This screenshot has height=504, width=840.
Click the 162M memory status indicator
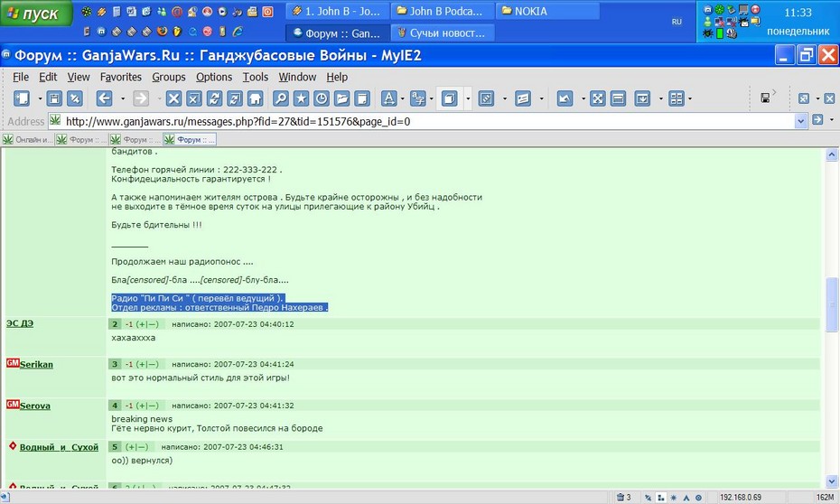(825, 498)
